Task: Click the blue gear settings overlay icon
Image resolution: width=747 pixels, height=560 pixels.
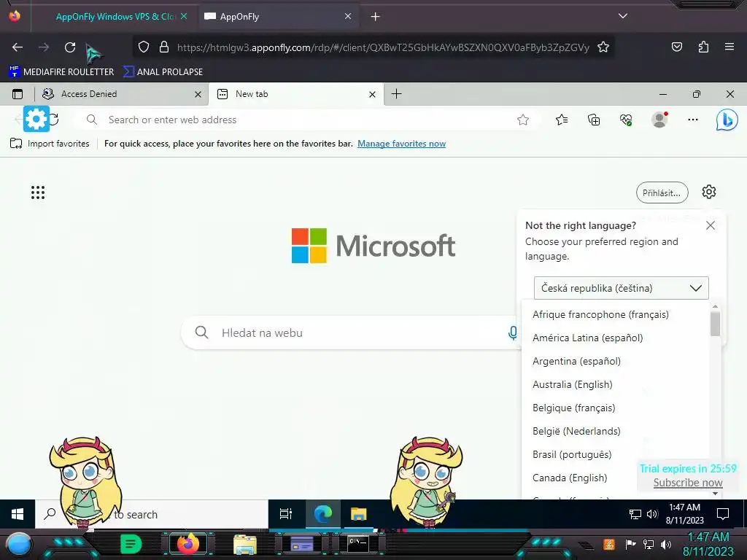Action: [36, 119]
